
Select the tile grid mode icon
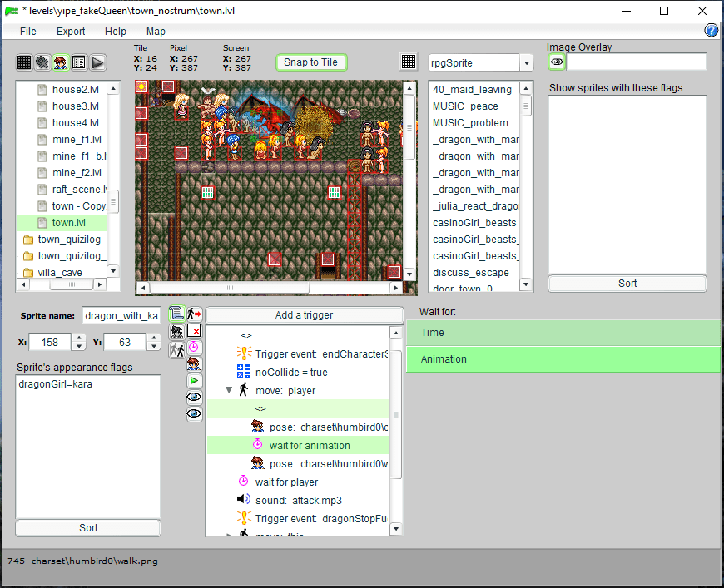[24, 62]
